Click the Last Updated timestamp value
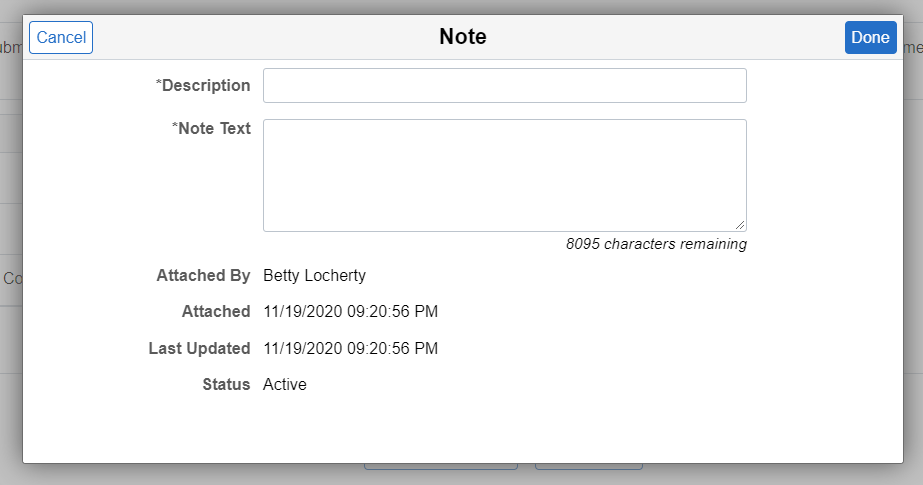This screenshot has width=923, height=485. (x=350, y=348)
